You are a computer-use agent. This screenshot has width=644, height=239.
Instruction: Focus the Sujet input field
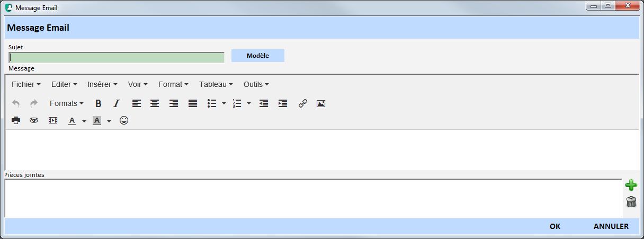pyautogui.click(x=117, y=58)
